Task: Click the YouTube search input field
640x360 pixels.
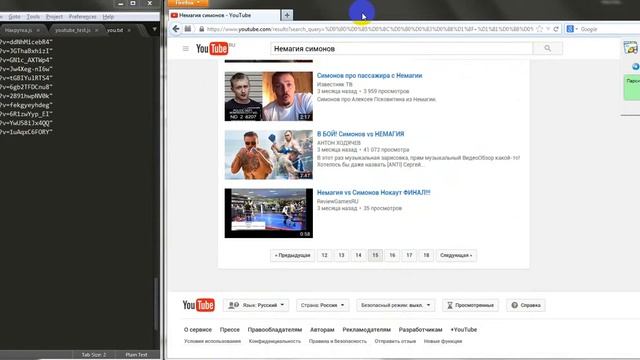Action: pos(401,49)
